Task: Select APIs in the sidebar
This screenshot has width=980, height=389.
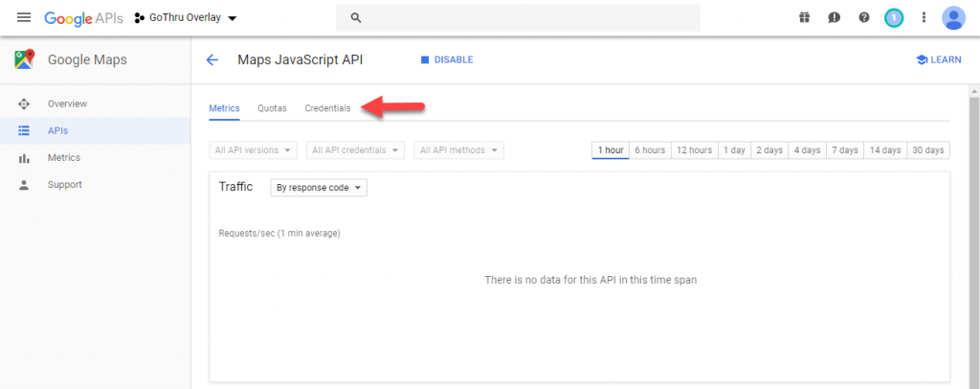Action: coord(95,130)
